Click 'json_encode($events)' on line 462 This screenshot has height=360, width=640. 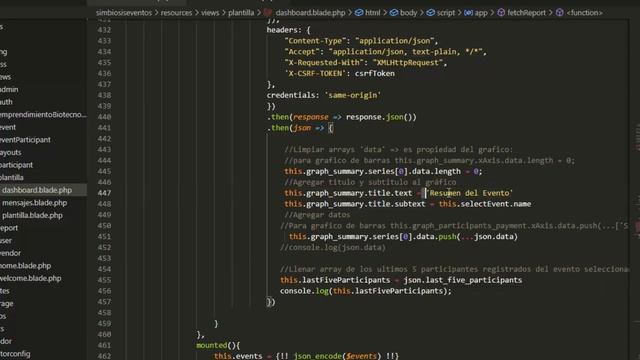pos(338,356)
